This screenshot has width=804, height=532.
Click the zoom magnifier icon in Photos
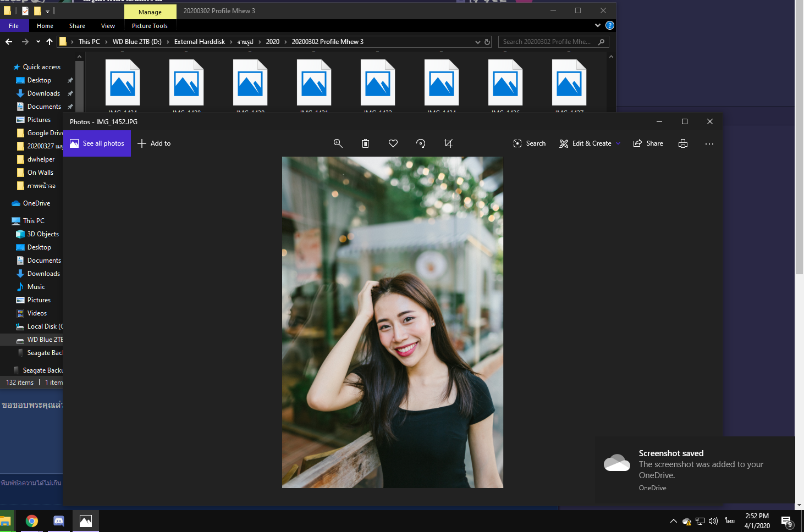click(x=338, y=143)
